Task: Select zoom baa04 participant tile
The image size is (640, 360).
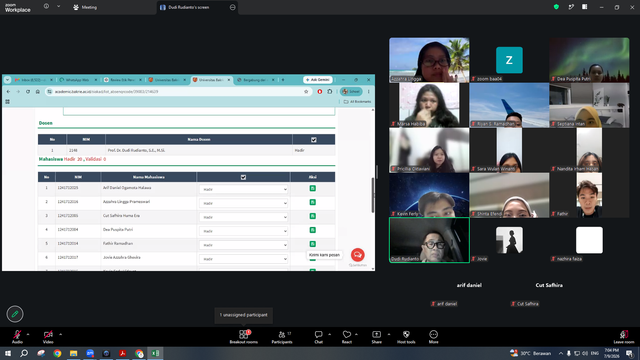Action: (x=509, y=60)
